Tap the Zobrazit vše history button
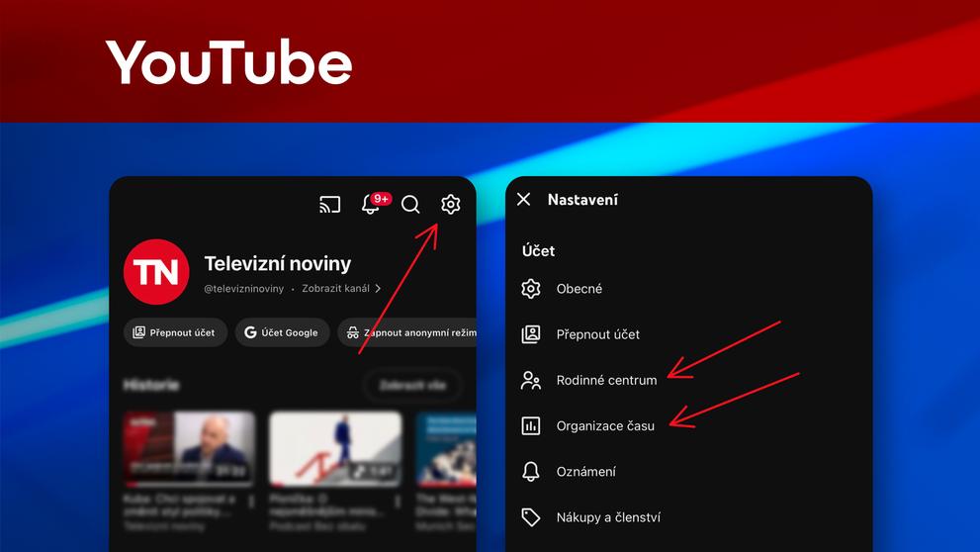The image size is (980, 552). click(412, 385)
